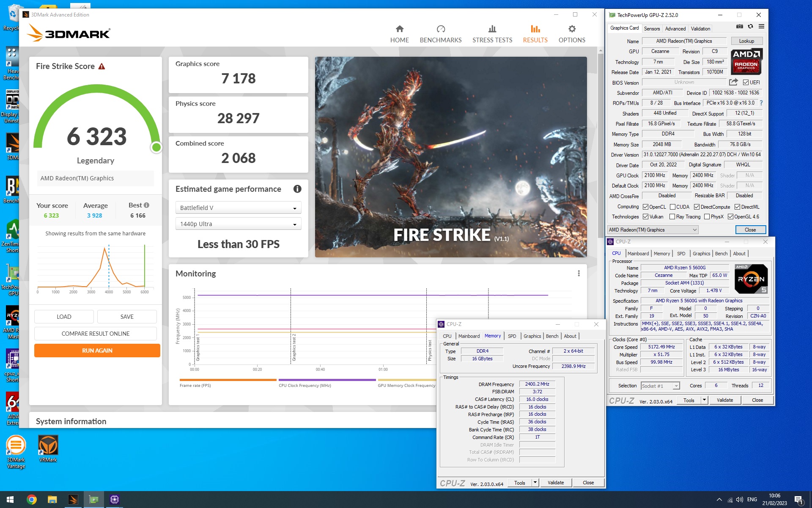This screenshot has width=812, height=508.
Task: Click the orange Frame rate (FPS) legend bar
Action: coord(228,380)
